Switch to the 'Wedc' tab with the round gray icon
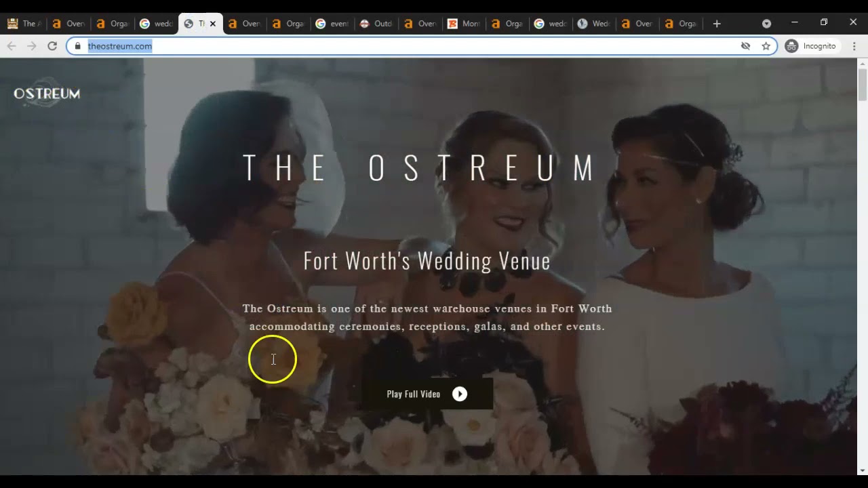The image size is (868, 488). (593, 24)
